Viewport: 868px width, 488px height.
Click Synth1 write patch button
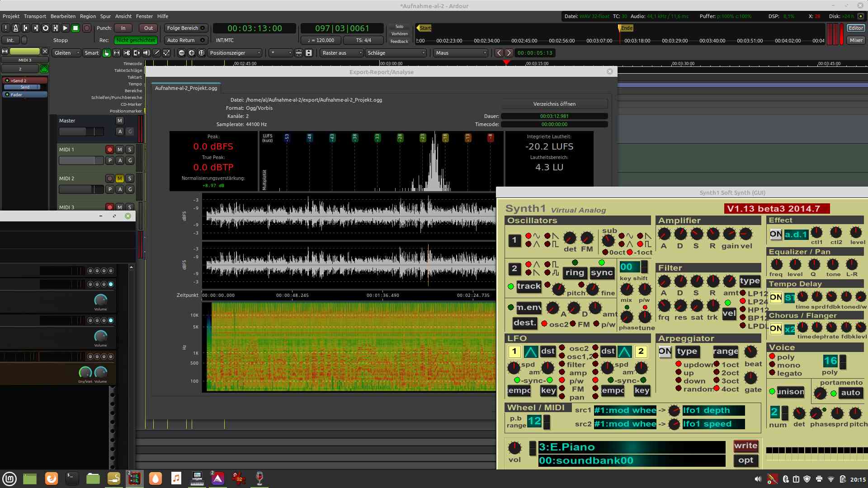745,446
